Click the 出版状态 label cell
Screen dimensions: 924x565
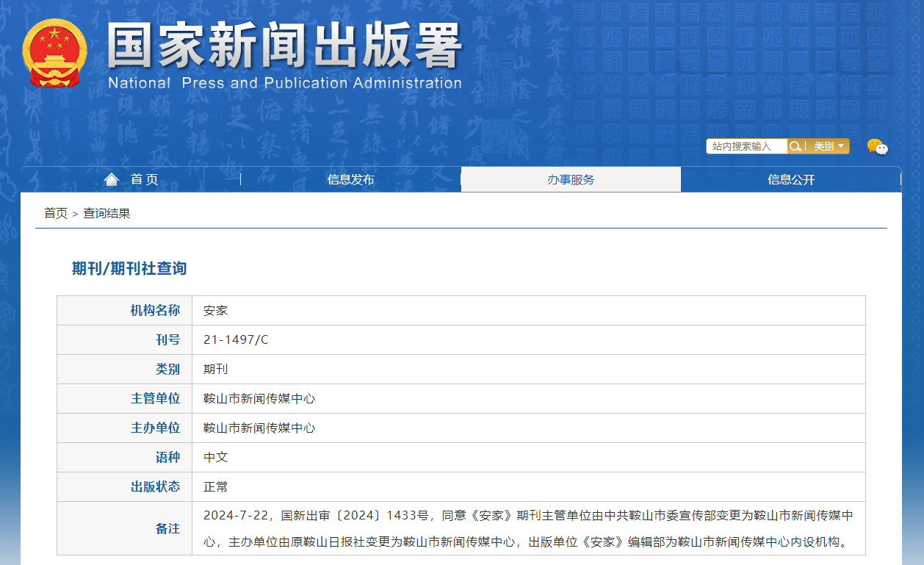coord(125,486)
